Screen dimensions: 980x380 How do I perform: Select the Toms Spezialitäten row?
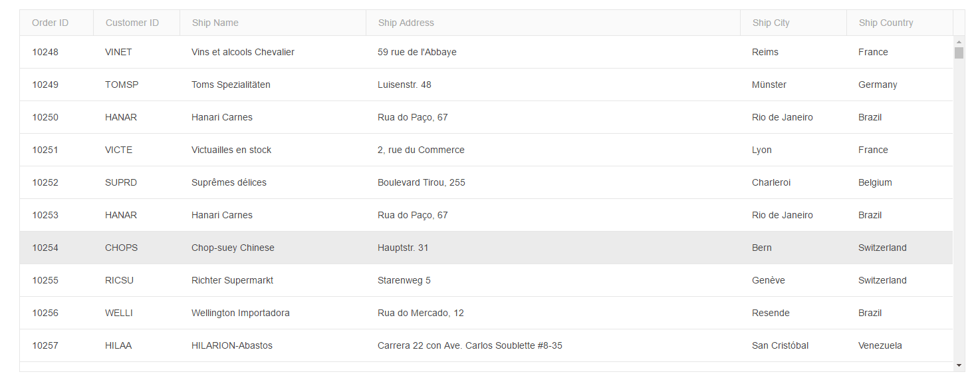point(486,85)
